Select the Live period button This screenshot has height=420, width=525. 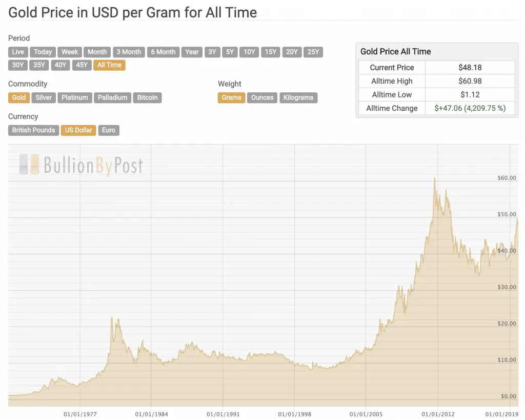pyautogui.click(x=18, y=52)
